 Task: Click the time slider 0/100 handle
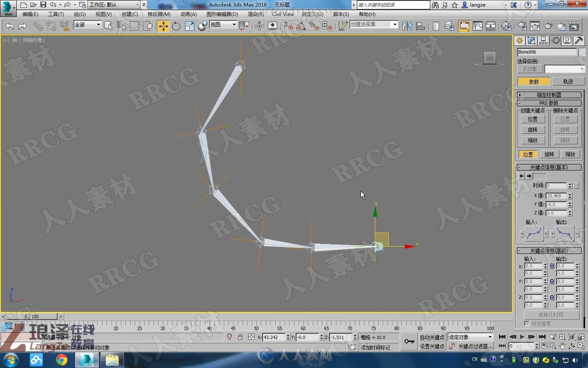pos(32,316)
